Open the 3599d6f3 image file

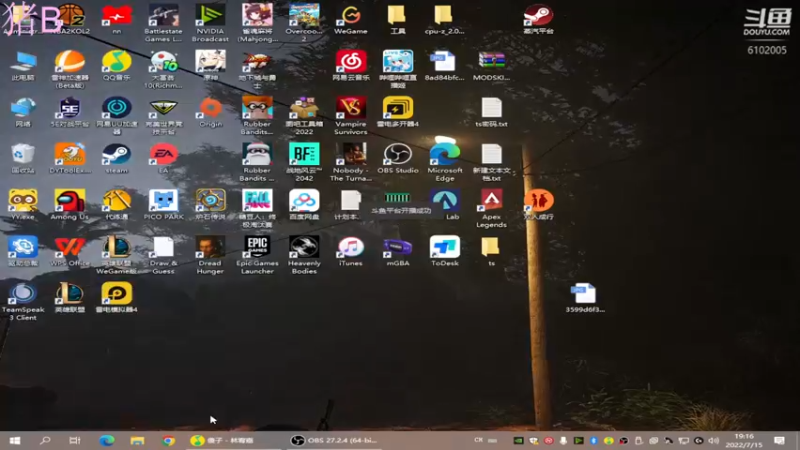tap(585, 298)
